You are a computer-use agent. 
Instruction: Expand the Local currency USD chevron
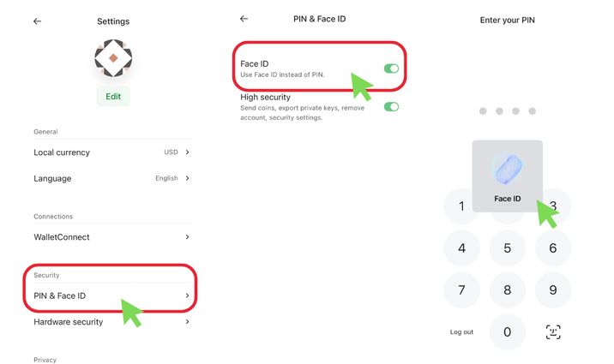tap(187, 152)
